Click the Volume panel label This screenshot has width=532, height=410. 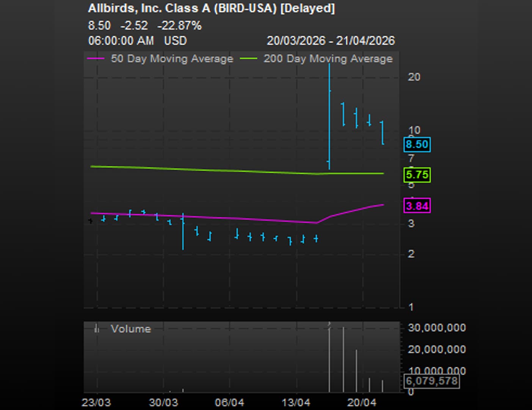point(131,329)
